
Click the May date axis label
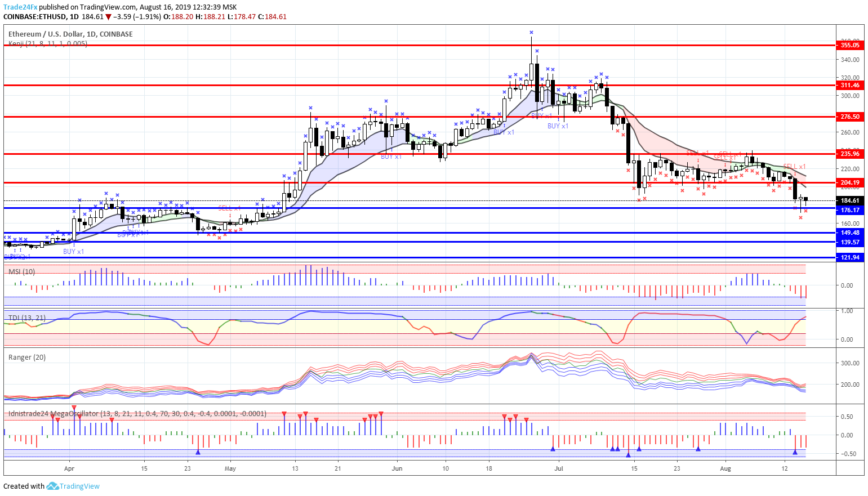tap(230, 468)
